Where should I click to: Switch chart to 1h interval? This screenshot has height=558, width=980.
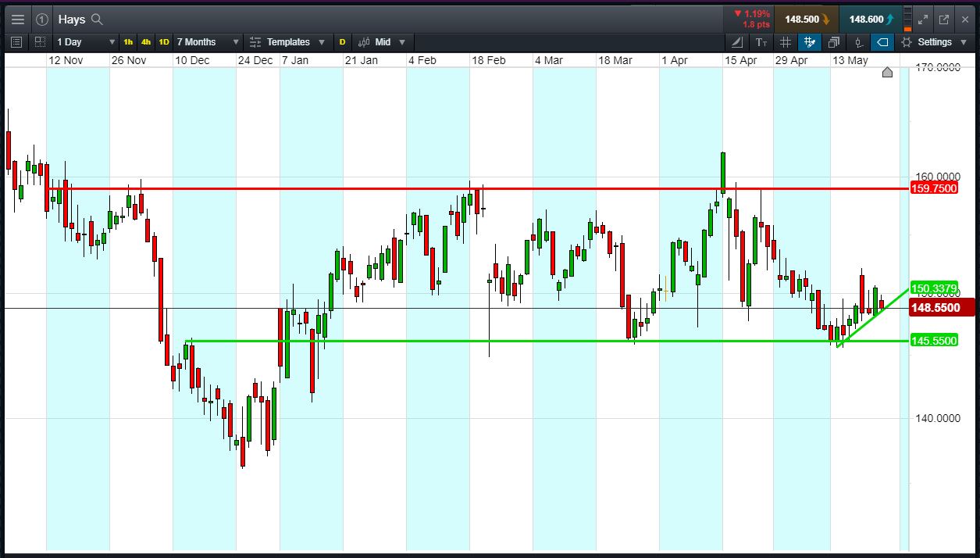pos(128,42)
